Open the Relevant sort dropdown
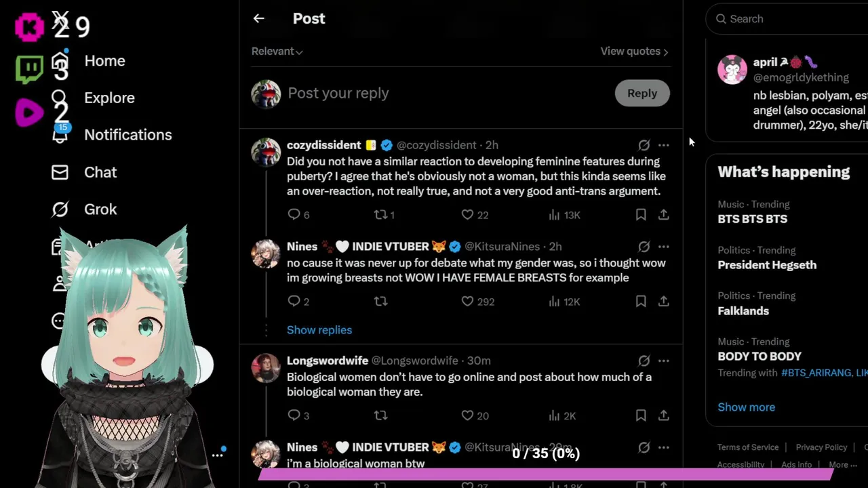This screenshot has height=488, width=868. (x=277, y=52)
